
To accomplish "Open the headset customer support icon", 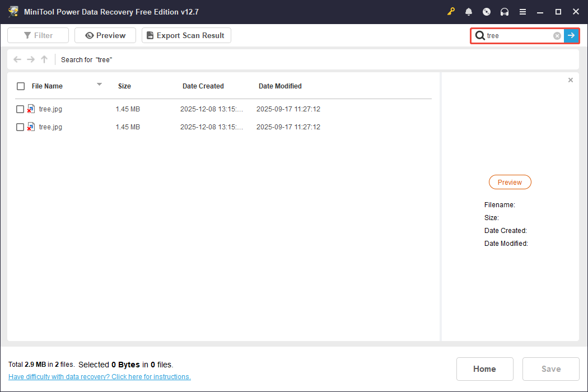I will point(505,11).
